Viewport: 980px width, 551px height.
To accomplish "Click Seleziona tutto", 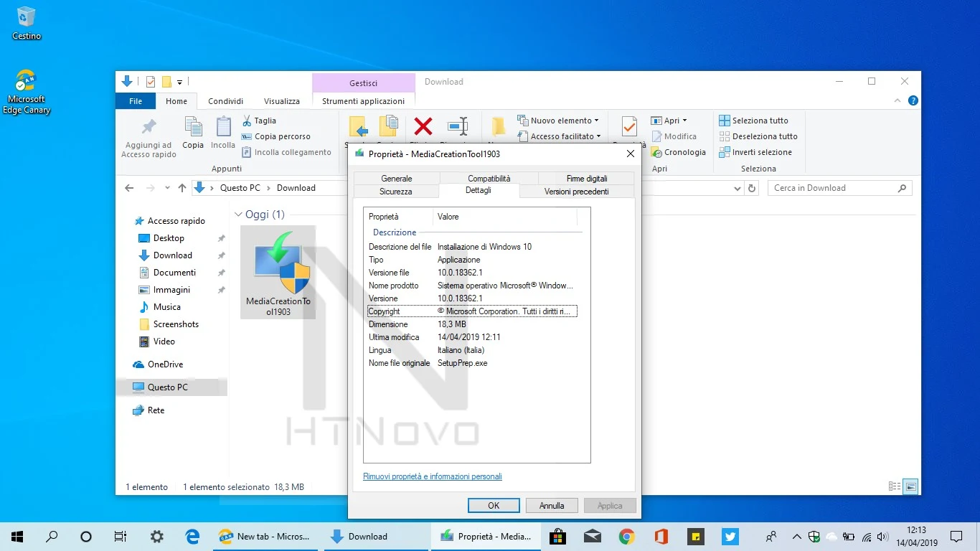I will coord(754,121).
